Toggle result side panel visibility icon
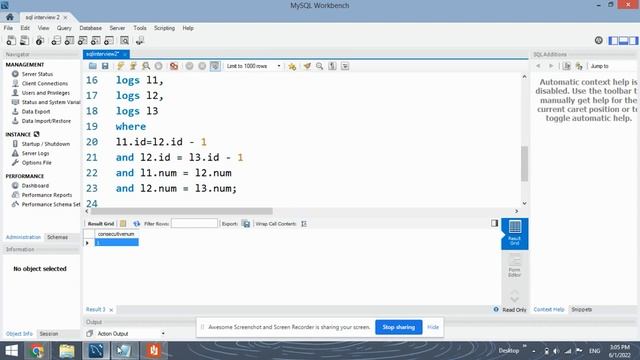The width and height of the screenshot is (640, 360). 495,223
